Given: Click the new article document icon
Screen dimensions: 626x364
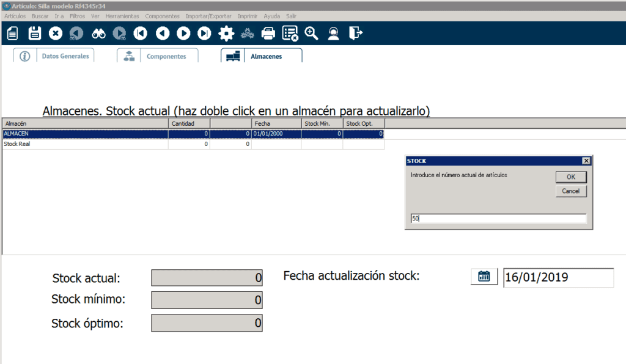Looking at the screenshot, I should click(12, 34).
